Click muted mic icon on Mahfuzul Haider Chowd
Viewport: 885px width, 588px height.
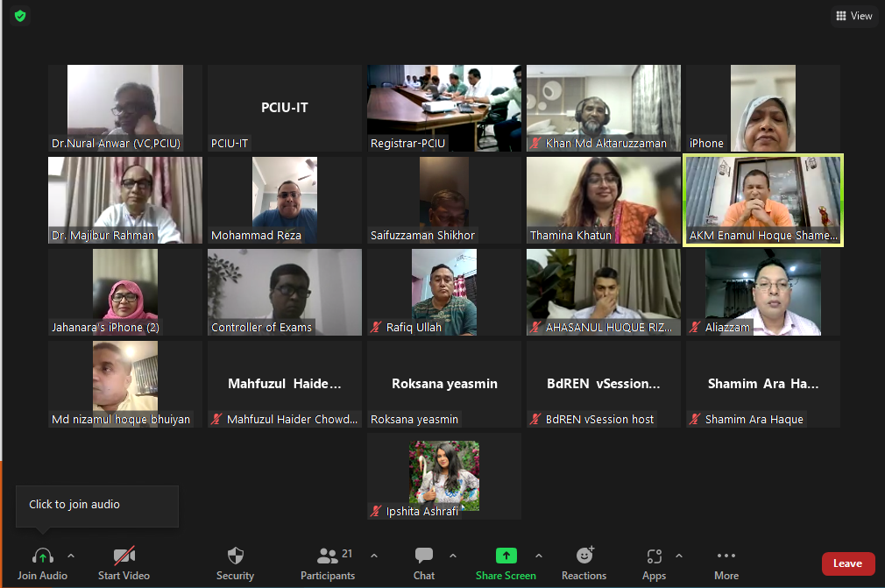click(216, 419)
